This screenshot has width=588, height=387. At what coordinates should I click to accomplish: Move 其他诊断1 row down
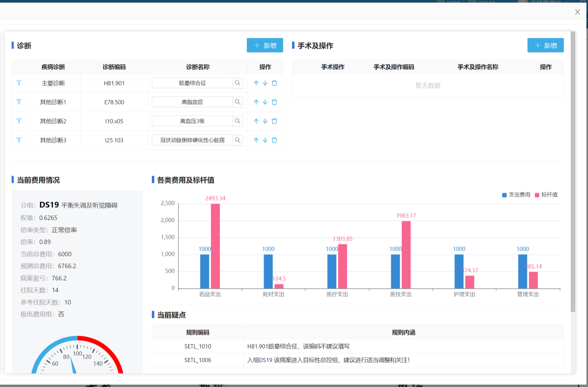(x=265, y=102)
